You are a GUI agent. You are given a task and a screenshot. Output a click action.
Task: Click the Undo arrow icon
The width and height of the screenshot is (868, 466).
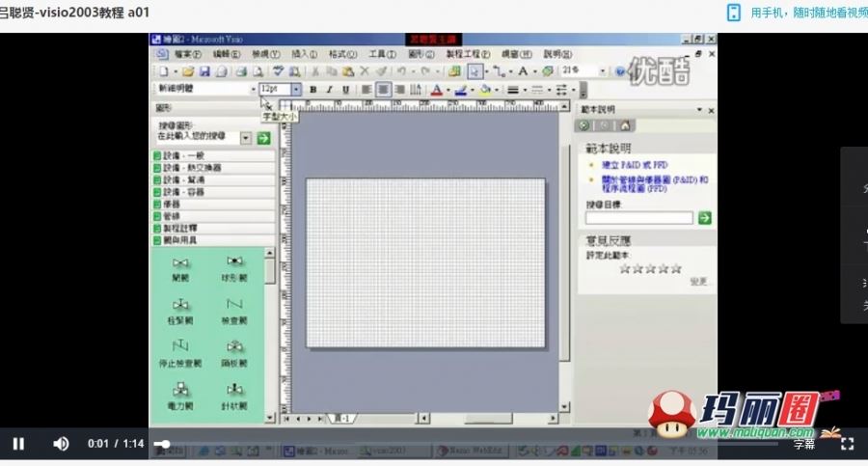click(x=401, y=71)
